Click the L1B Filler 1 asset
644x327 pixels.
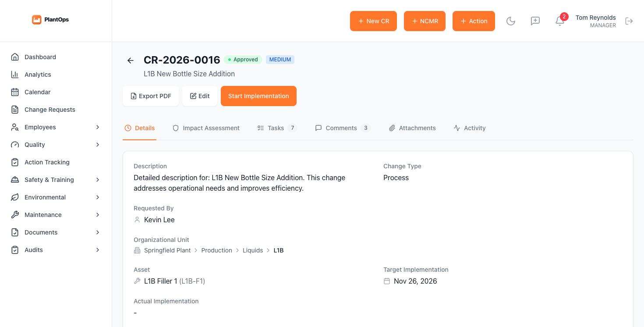point(174,281)
